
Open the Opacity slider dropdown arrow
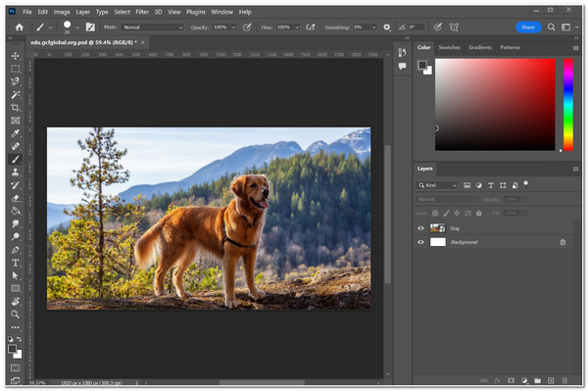(x=233, y=27)
